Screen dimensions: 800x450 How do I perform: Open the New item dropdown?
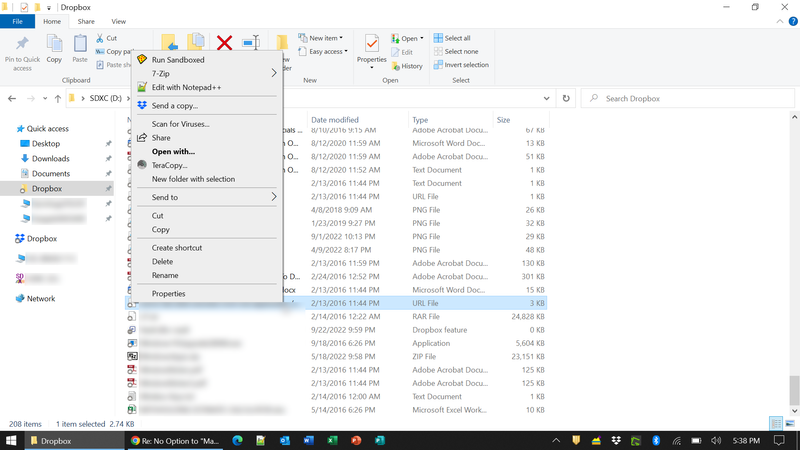click(x=325, y=38)
